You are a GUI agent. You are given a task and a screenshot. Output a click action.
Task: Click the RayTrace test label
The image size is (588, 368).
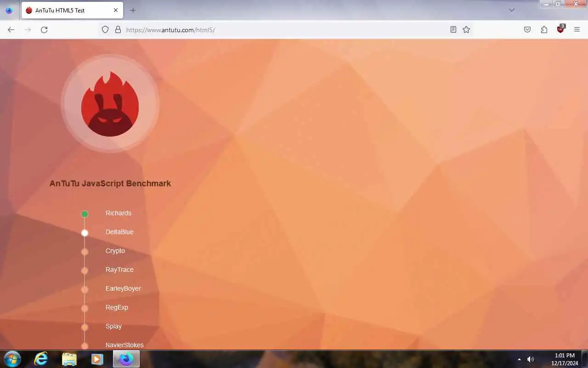(119, 270)
